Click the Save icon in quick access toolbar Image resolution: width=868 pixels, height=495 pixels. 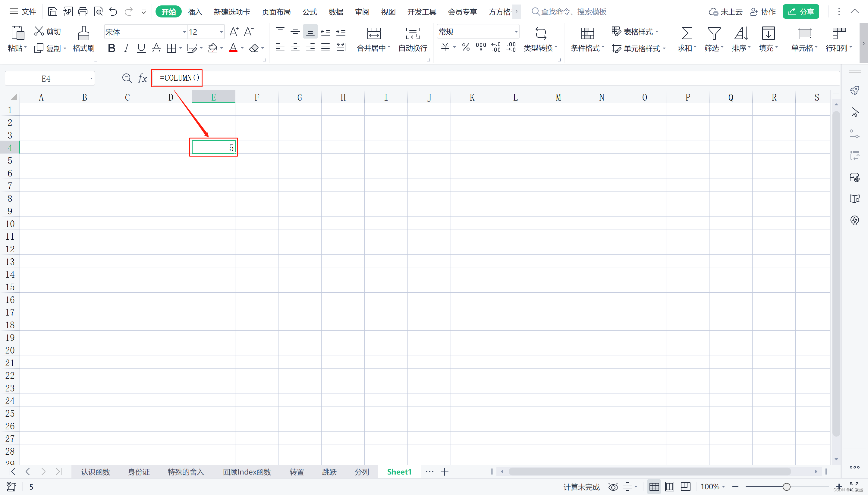(52, 12)
